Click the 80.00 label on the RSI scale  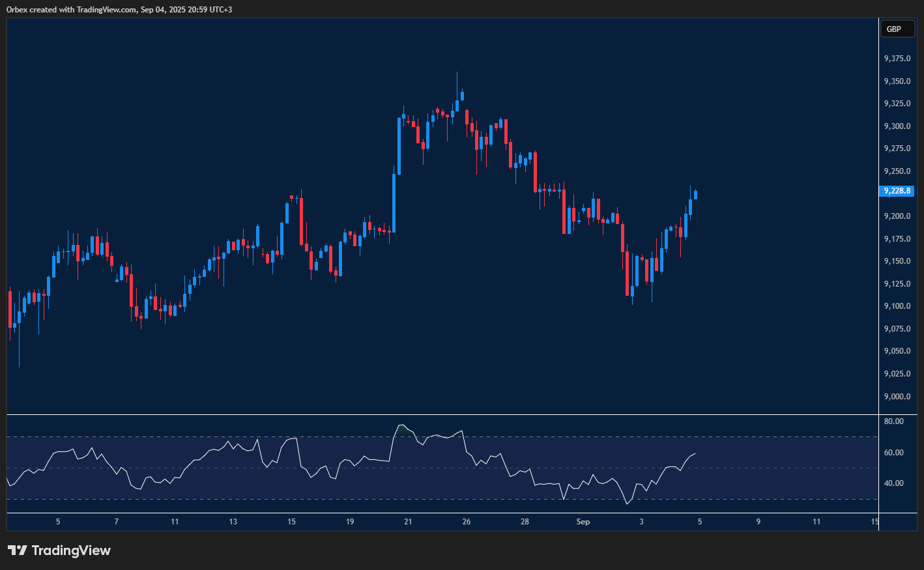(894, 421)
